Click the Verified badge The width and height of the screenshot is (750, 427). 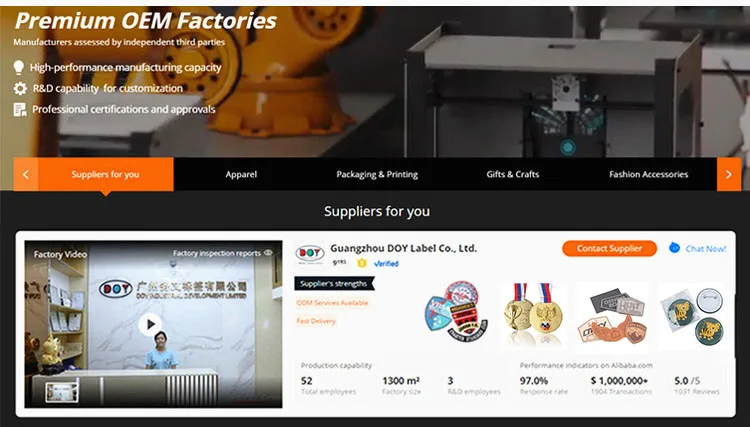coord(386,263)
